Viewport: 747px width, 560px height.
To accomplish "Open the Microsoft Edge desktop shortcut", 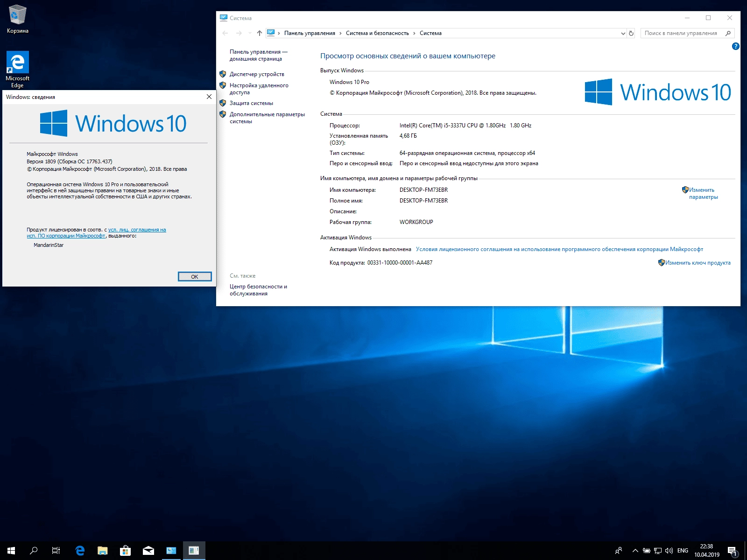I will point(17,69).
